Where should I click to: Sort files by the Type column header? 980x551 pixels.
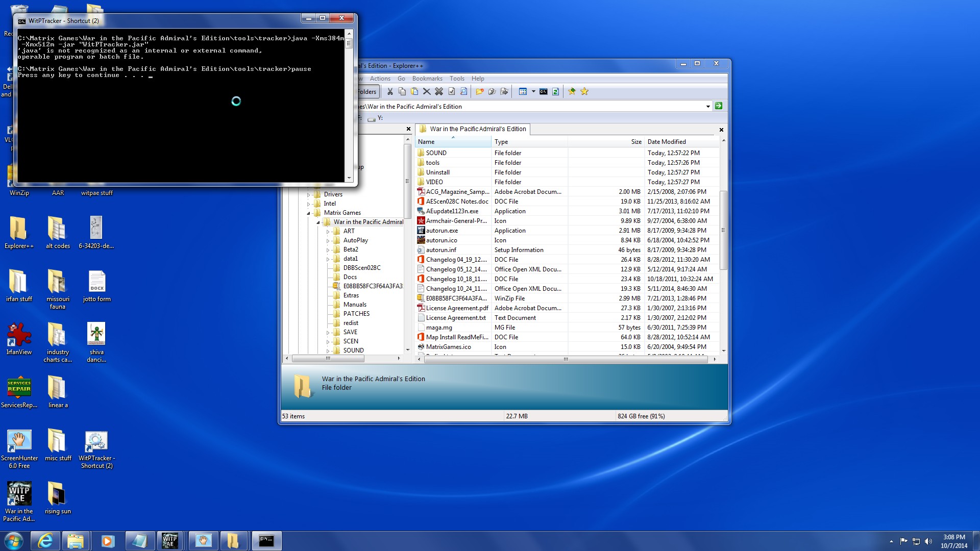coord(529,142)
